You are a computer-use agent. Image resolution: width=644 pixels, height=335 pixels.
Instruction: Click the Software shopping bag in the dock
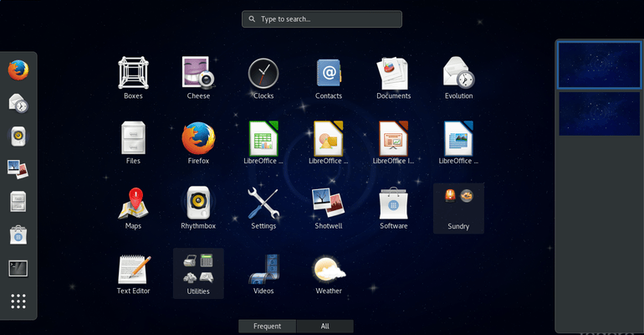pyautogui.click(x=18, y=235)
